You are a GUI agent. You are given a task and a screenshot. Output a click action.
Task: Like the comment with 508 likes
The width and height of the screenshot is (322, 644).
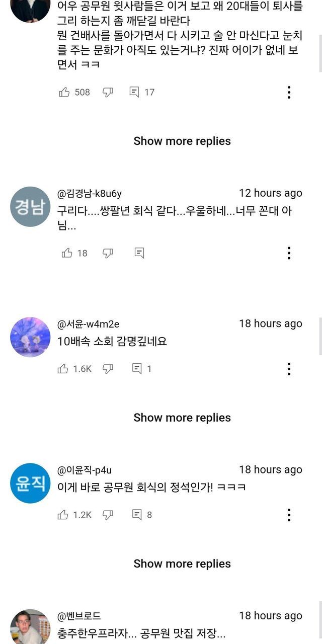click(64, 92)
